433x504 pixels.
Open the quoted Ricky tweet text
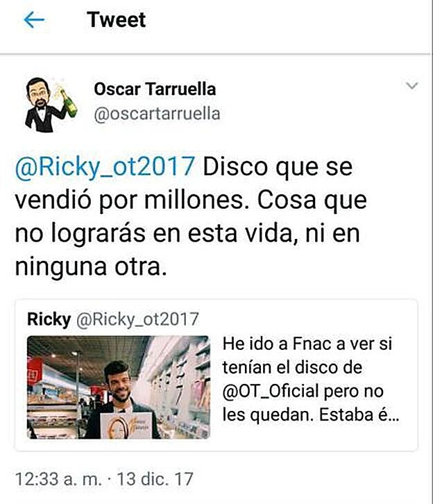click(310, 379)
